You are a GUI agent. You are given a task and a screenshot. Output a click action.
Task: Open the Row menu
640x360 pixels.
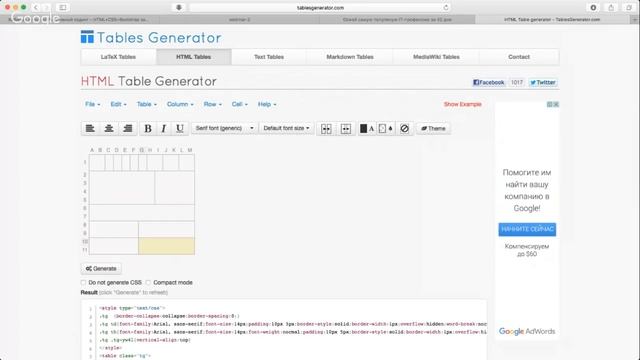(212, 104)
